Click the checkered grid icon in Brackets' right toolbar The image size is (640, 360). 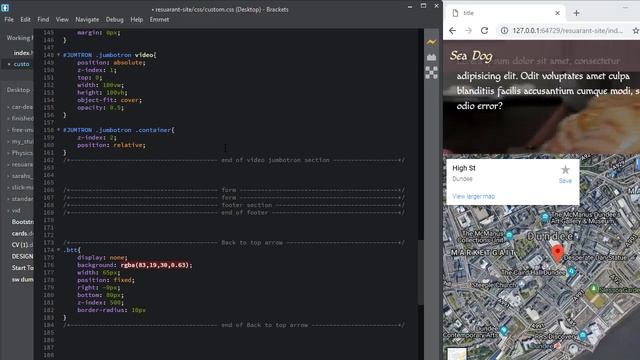431,73
